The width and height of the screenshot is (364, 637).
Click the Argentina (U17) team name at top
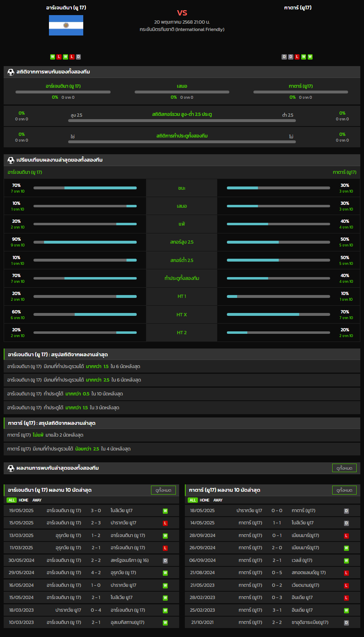(x=66, y=7)
